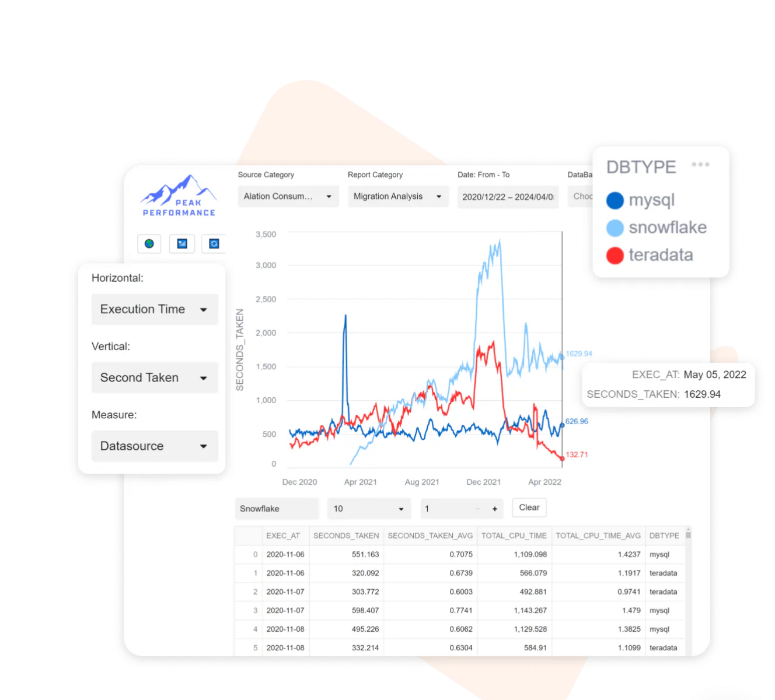Click the Apr 2022 axis label

point(544,482)
